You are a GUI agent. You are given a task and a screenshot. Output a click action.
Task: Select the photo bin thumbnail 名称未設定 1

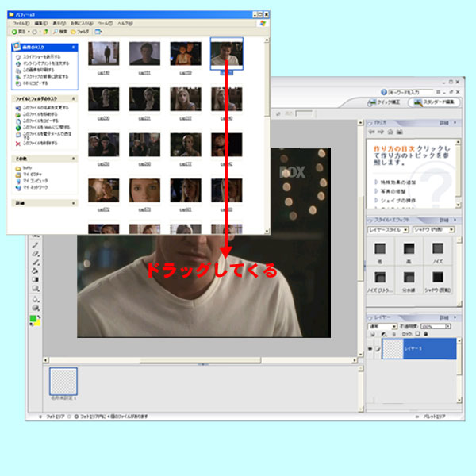pos(63,381)
